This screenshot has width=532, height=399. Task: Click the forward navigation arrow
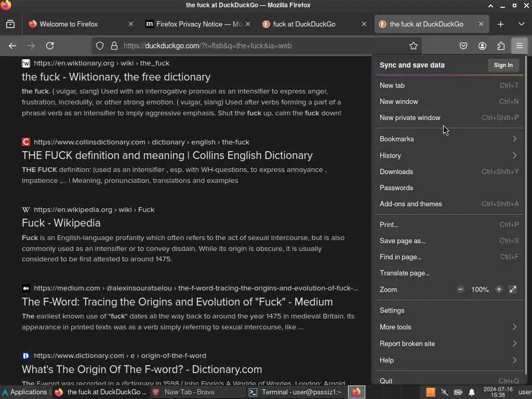click(x=31, y=46)
